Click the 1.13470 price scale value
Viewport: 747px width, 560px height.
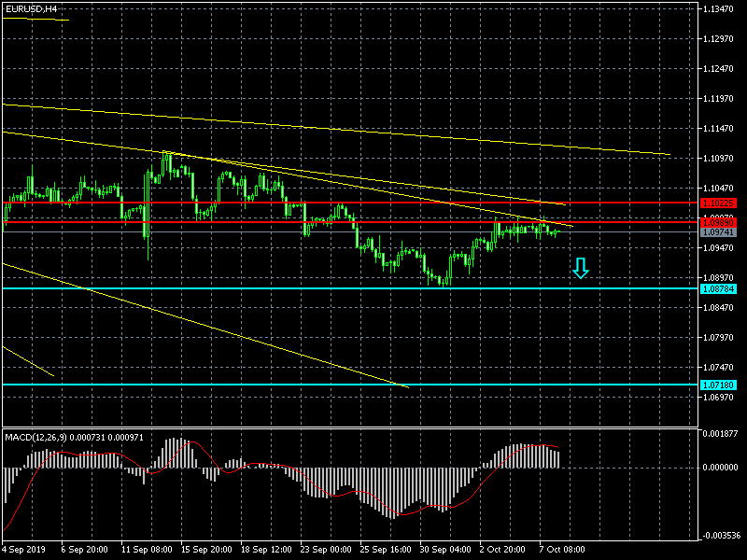pyautogui.click(x=721, y=8)
